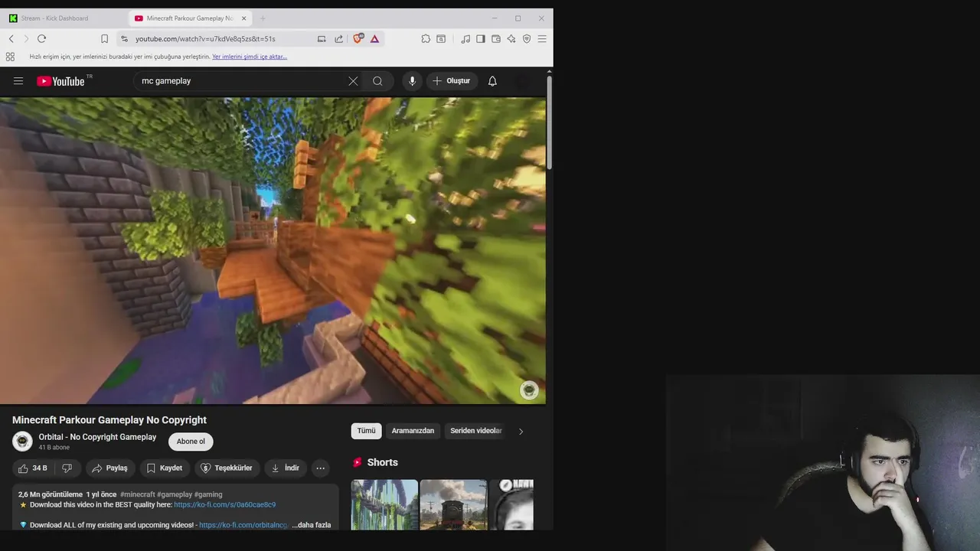The image size is (980, 551).
Task: Open YouTube guide hamburger menu
Action: [18, 81]
